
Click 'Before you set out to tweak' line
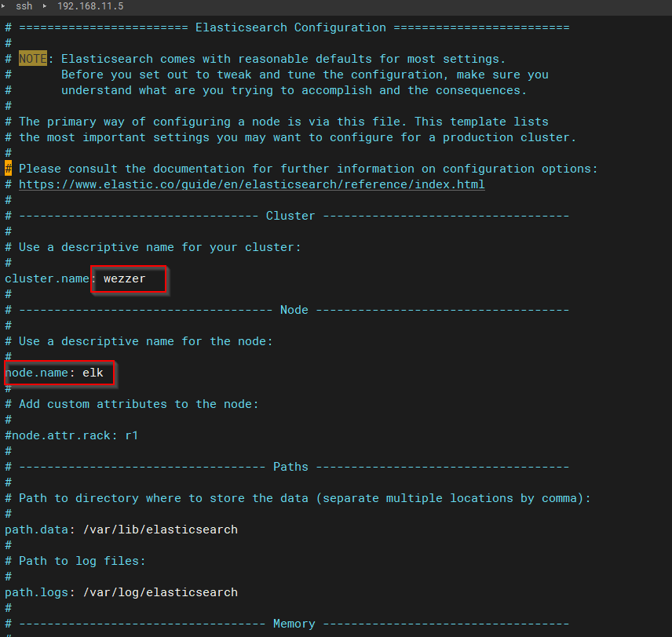[x=305, y=75]
